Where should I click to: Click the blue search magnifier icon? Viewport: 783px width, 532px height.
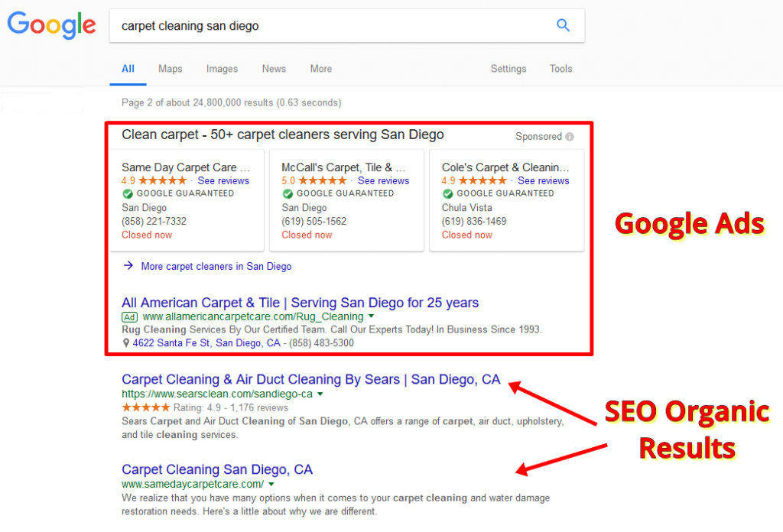(x=563, y=25)
